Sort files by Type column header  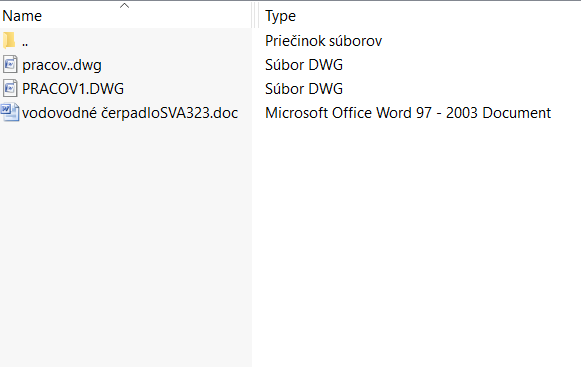[280, 16]
